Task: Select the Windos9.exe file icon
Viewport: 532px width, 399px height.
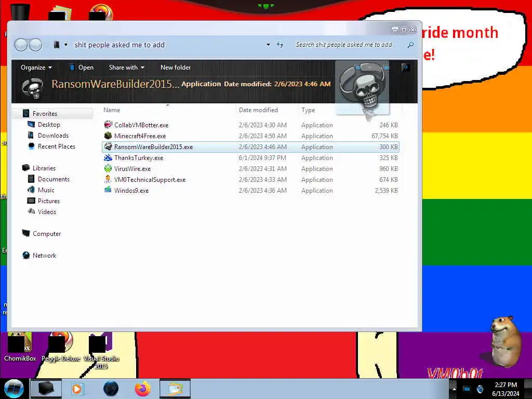Action: click(108, 190)
